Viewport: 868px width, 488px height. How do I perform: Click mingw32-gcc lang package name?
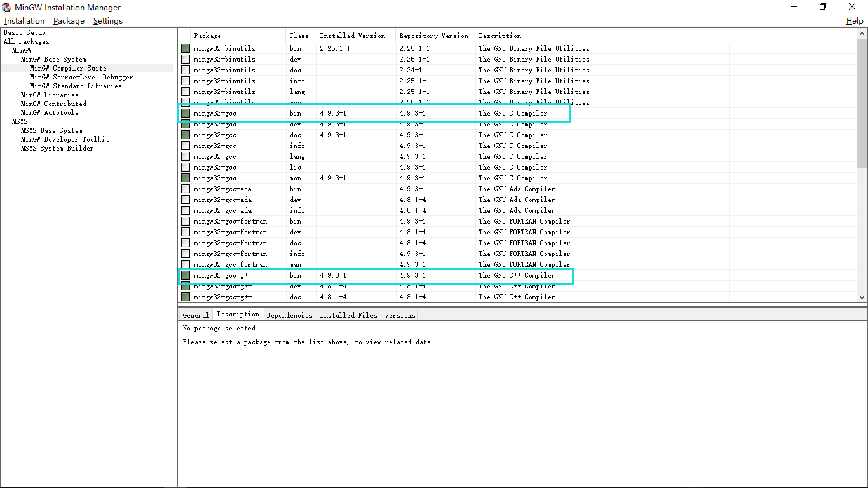coord(215,156)
